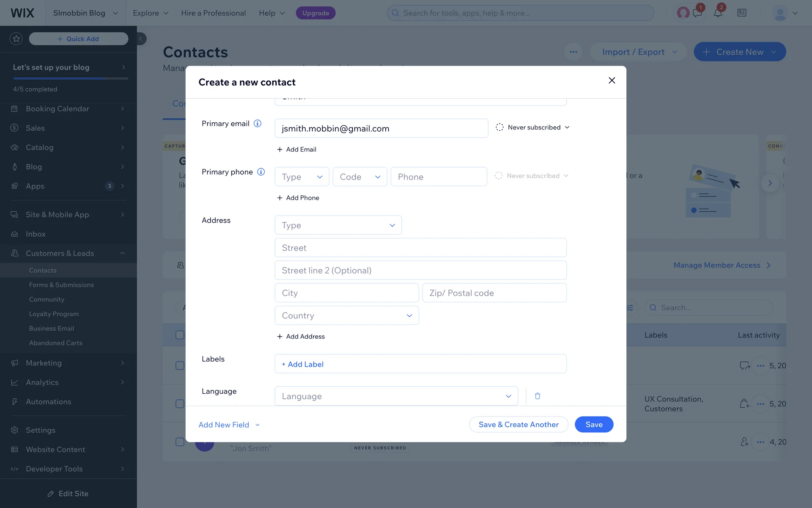Click the favorites star icon in sidebar
This screenshot has width=812, height=508.
[x=16, y=39]
